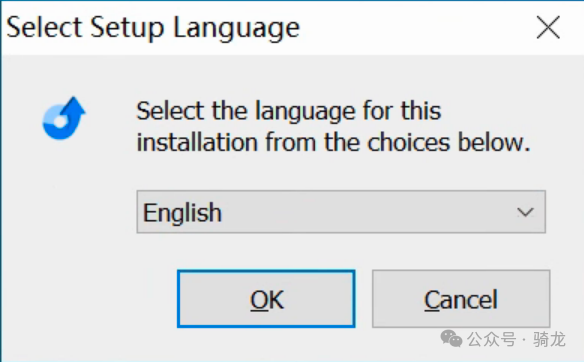Click the underlined OK label
The width and height of the screenshot is (584, 362).
[x=267, y=300]
